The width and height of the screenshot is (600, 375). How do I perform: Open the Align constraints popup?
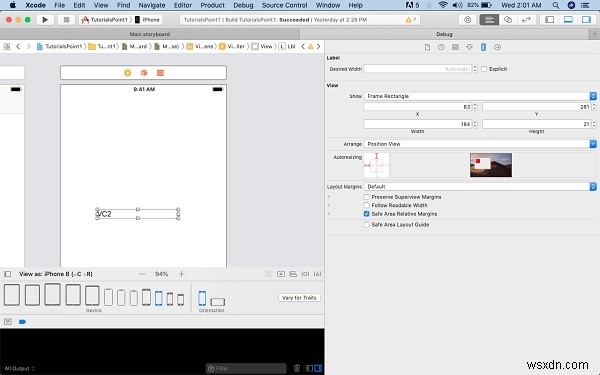(x=293, y=274)
